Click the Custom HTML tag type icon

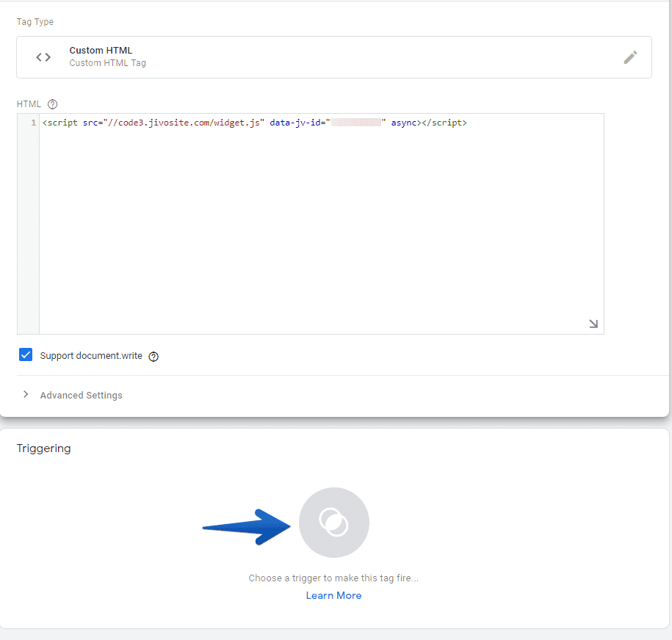pyautogui.click(x=43, y=57)
